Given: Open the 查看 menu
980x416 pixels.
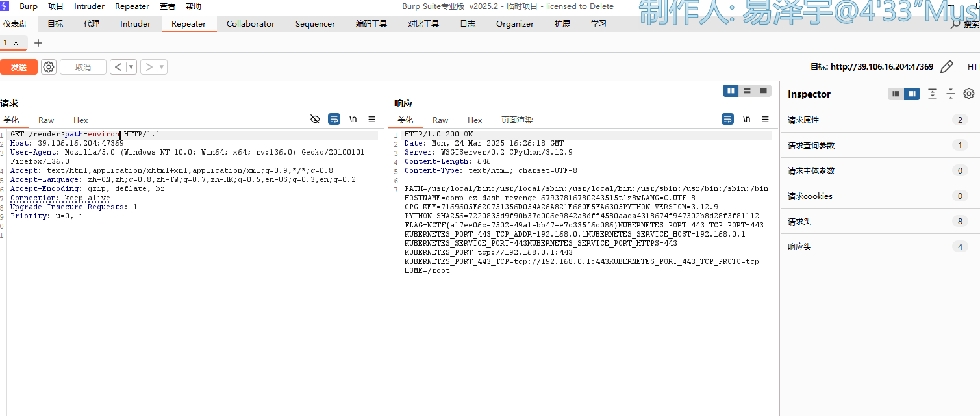Looking at the screenshot, I should (x=168, y=6).
